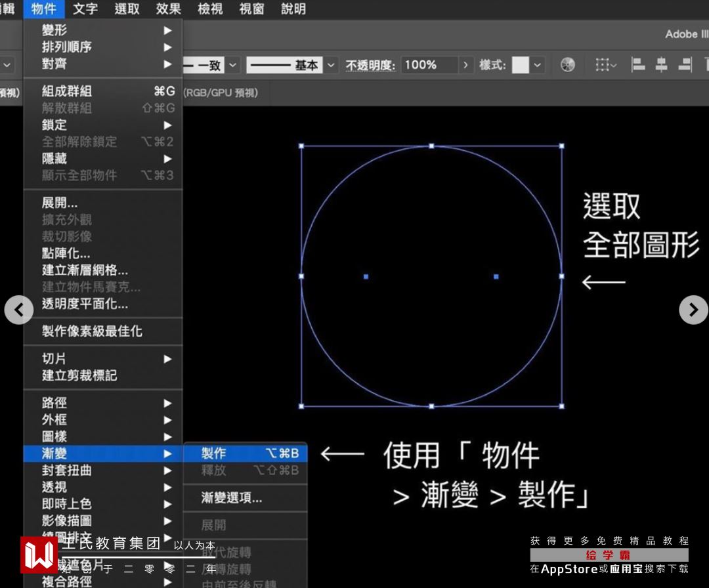Image resolution: width=709 pixels, height=588 pixels.
Task: Choose 透明度平面化... menu item
Action: [x=103, y=304]
